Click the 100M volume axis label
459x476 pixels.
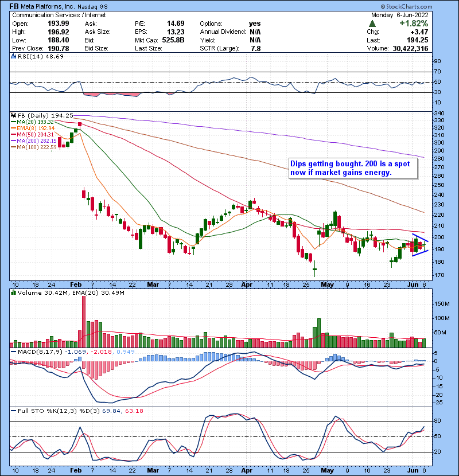(442, 318)
